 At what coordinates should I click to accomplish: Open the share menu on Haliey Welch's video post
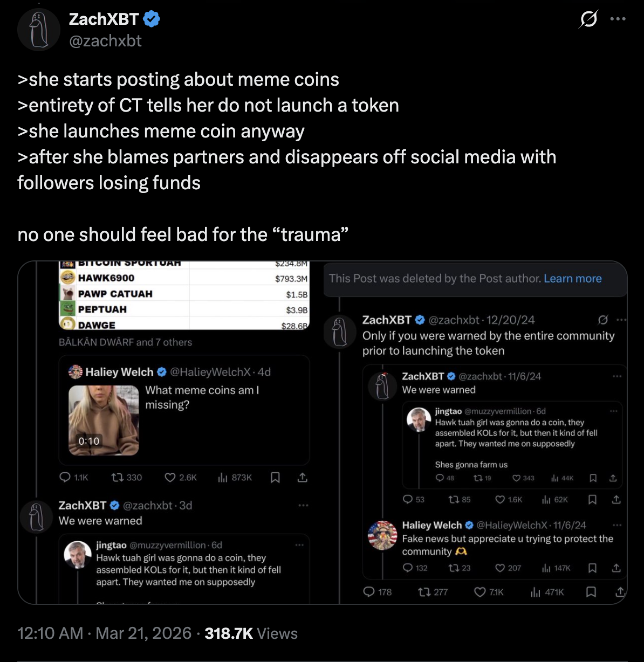[303, 478]
